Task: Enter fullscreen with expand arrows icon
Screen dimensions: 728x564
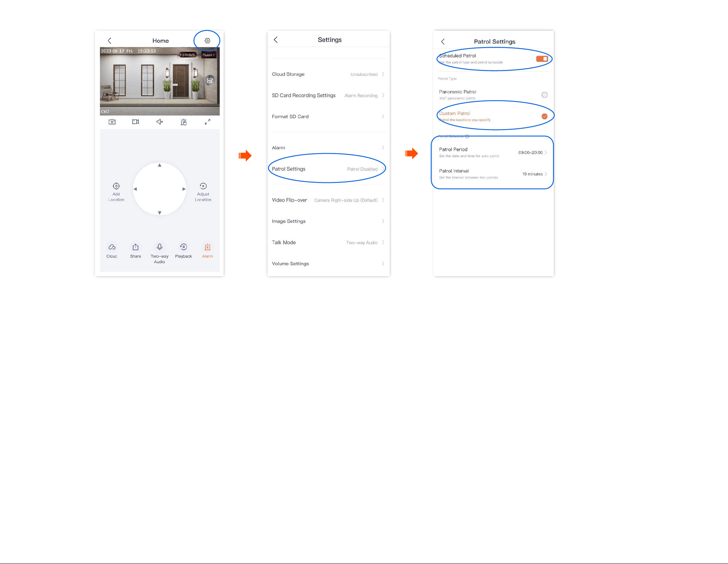Action: click(208, 122)
